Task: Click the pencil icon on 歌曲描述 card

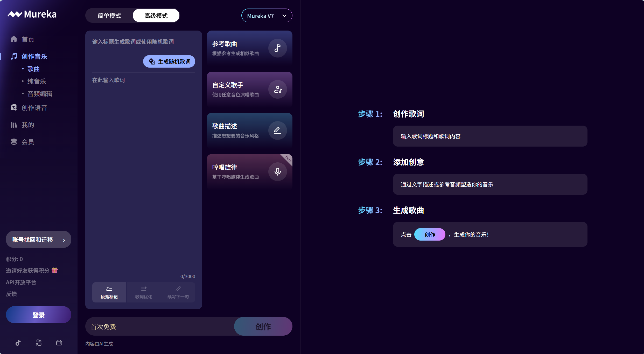Action: 277,131
